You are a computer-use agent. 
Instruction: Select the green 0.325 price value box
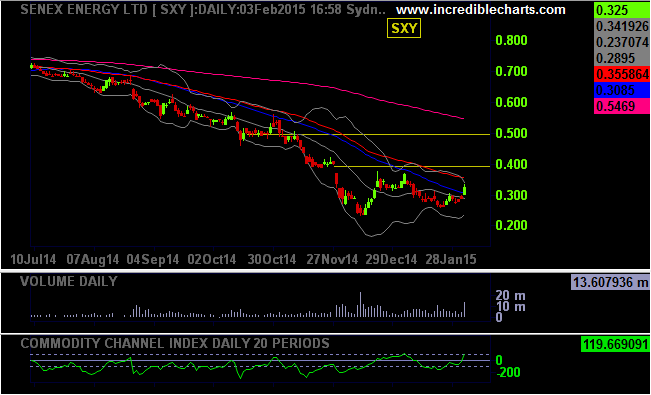pyautogui.click(x=622, y=10)
